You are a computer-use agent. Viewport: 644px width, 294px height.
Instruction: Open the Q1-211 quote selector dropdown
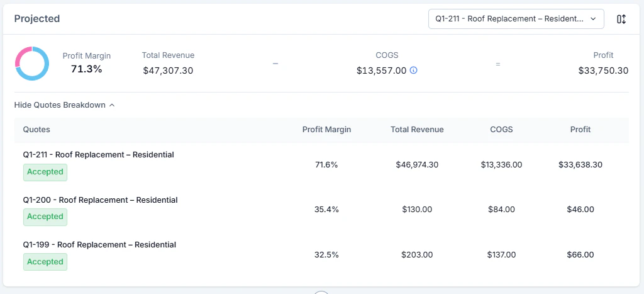coord(516,19)
